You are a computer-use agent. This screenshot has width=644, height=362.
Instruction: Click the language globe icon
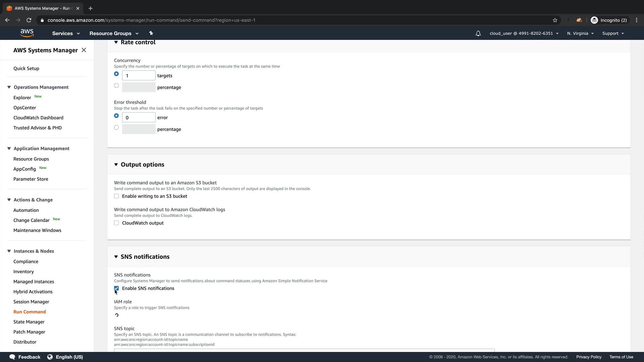[x=50, y=357]
